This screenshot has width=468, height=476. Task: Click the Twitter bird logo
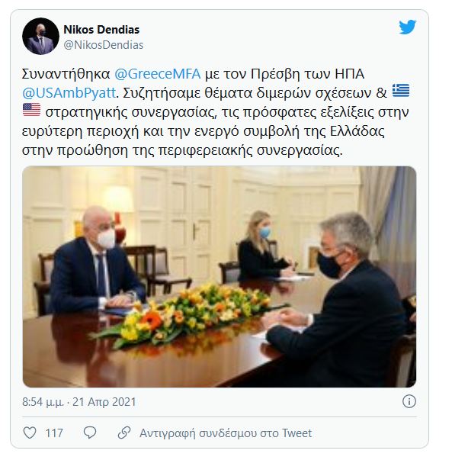[x=407, y=27]
